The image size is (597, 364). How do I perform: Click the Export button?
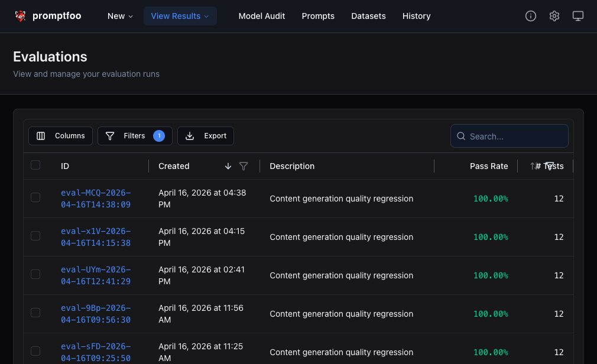pos(206,136)
